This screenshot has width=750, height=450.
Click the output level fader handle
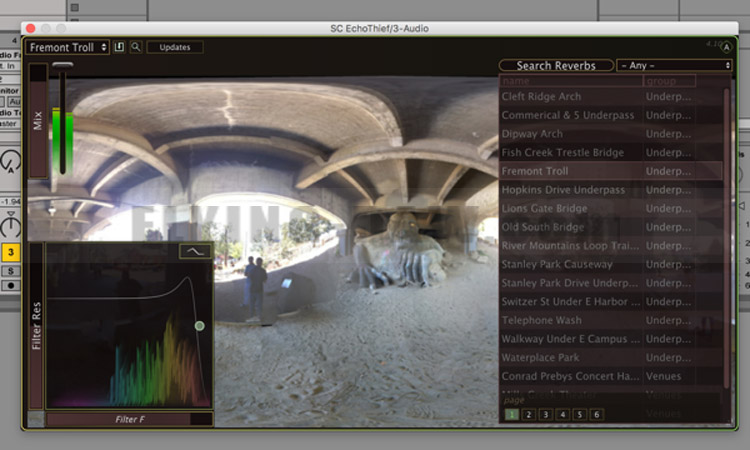(63, 65)
